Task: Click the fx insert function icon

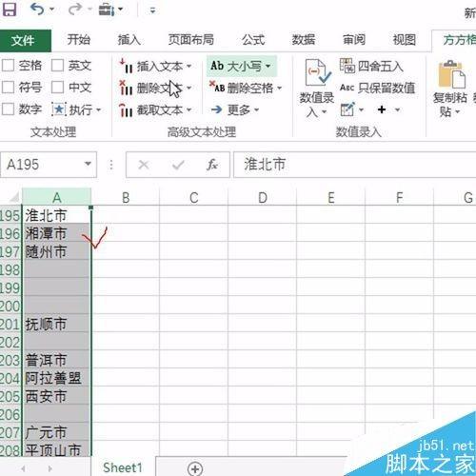Action: click(211, 165)
